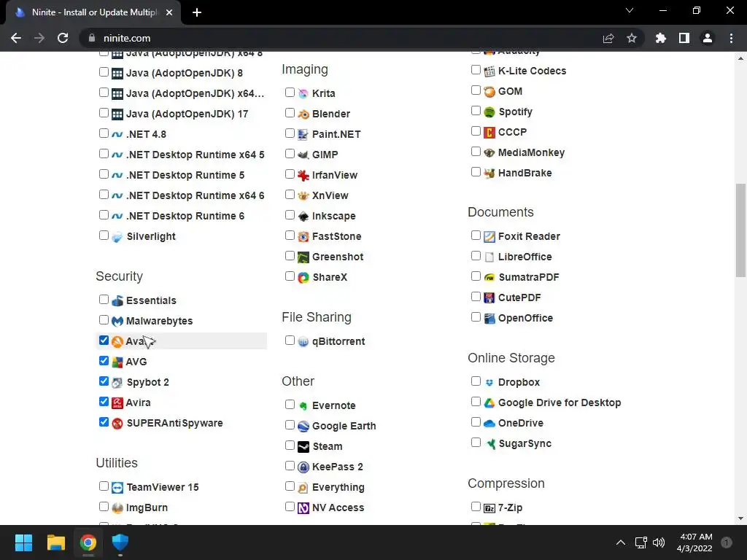Click the Avira icon

point(117,402)
